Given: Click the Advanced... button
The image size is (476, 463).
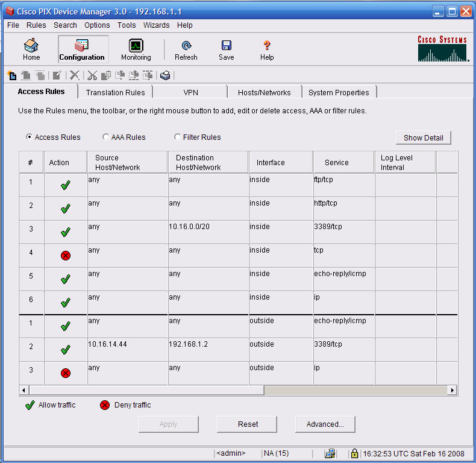Looking at the screenshot, I should (x=325, y=424).
